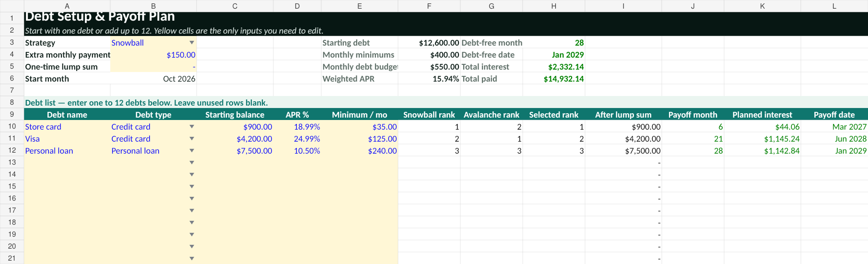Click the $35.00 minimum payment cell
Viewport: 868px width, 264px height.
coord(360,127)
